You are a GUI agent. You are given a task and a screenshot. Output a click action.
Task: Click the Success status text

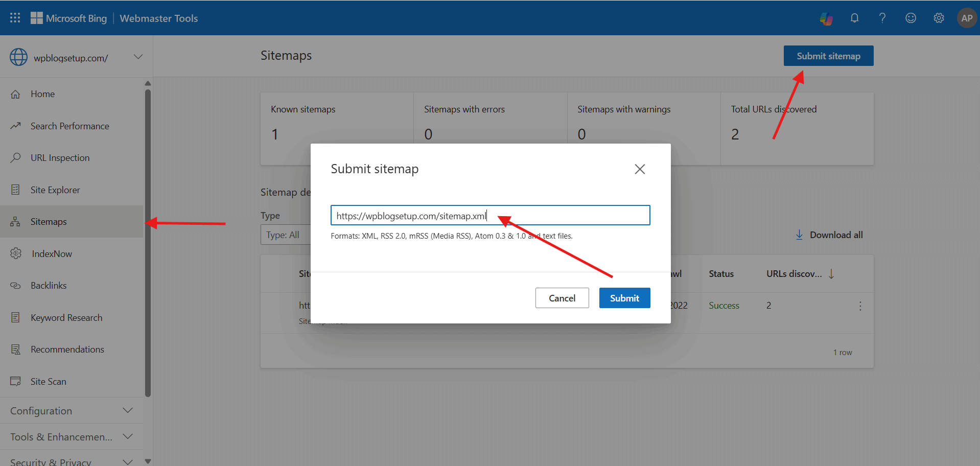tap(724, 306)
